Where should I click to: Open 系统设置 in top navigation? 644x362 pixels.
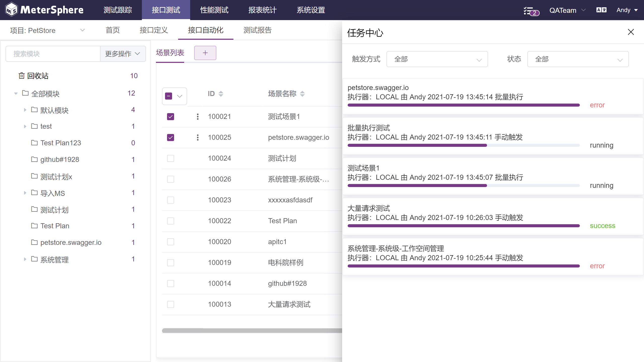coord(311,10)
